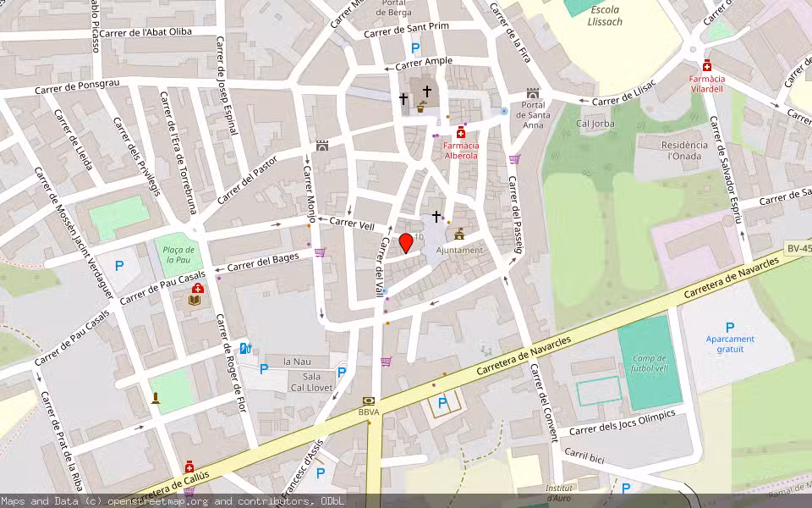812x508 pixels.
Task: Click shopping cart icon at Carrer del Bages
Action: point(320,252)
